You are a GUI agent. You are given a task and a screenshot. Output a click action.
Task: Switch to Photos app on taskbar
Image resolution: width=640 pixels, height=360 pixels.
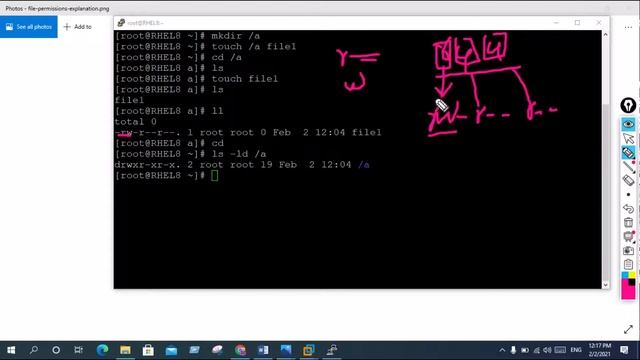click(x=286, y=350)
